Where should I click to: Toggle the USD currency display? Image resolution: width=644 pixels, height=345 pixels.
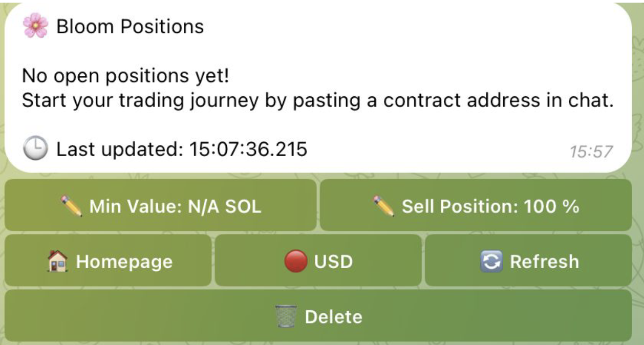pos(318,261)
